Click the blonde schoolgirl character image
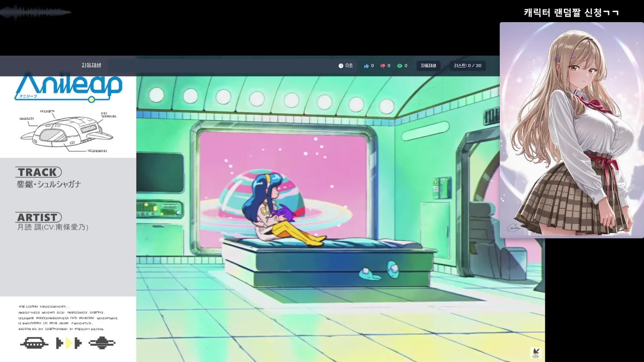644x362 pixels. coord(572,130)
